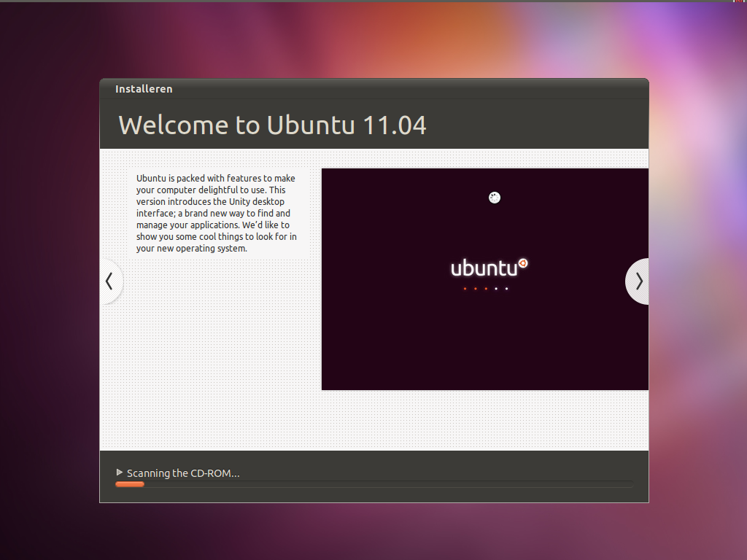Image resolution: width=747 pixels, height=560 pixels.
Task: Go to the next slideshow slide
Action: pyautogui.click(x=638, y=281)
